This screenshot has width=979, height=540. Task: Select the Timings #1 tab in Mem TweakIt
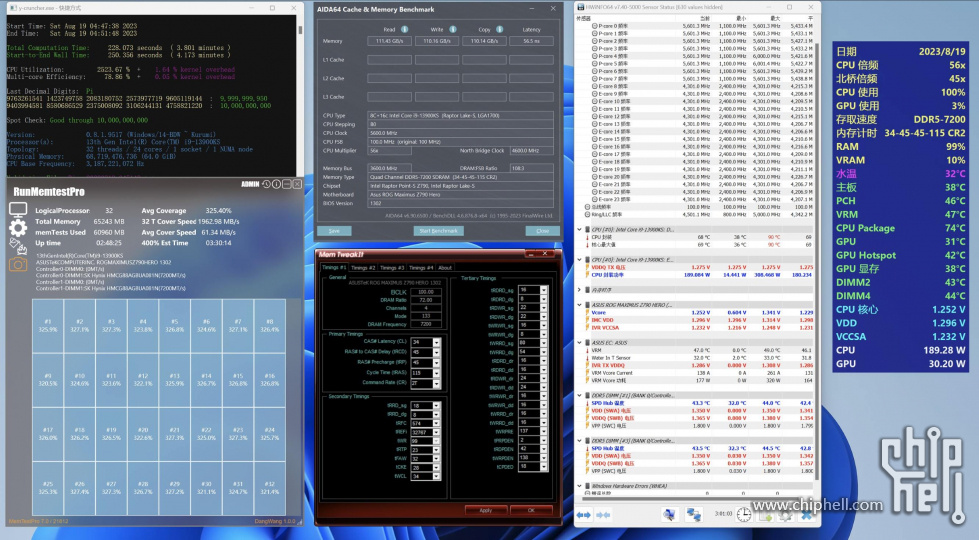pos(334,267)
